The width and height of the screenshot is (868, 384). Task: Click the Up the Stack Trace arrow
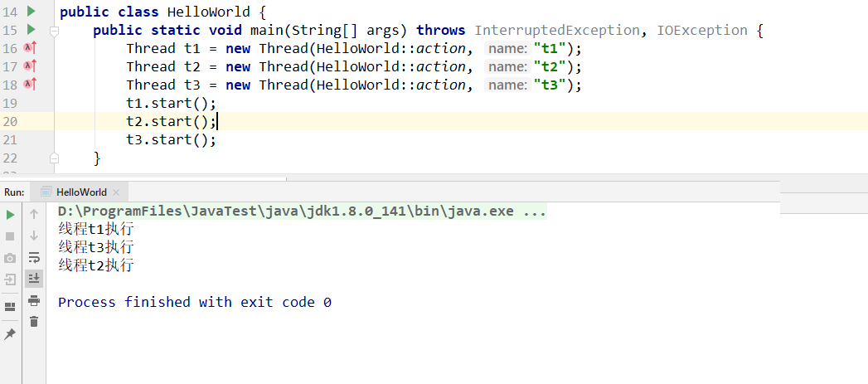(34, 214)
